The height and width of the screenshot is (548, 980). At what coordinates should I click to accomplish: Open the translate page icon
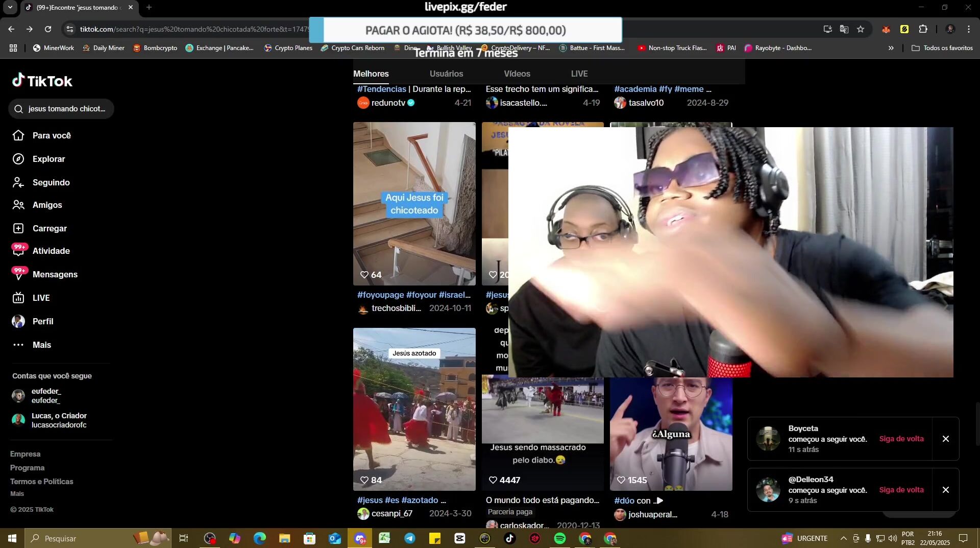tap(844, 29)
